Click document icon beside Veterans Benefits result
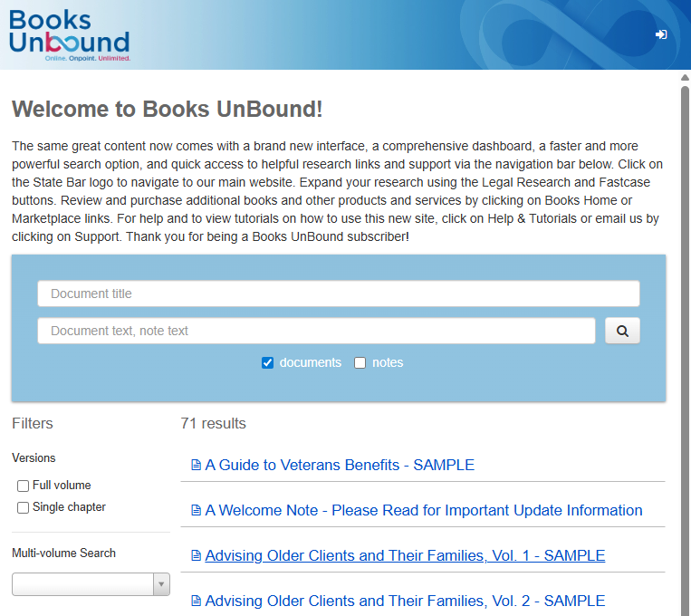 196,466
